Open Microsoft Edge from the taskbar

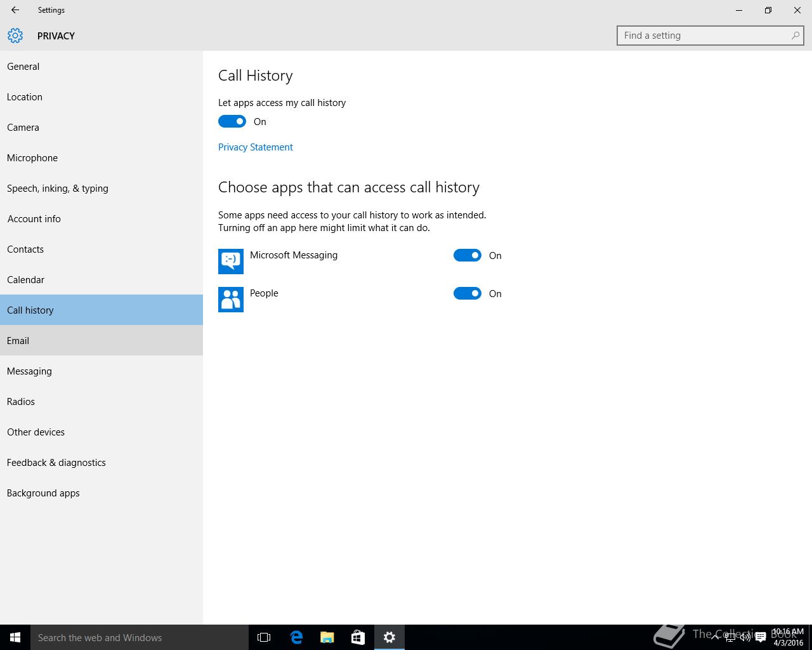296,637
